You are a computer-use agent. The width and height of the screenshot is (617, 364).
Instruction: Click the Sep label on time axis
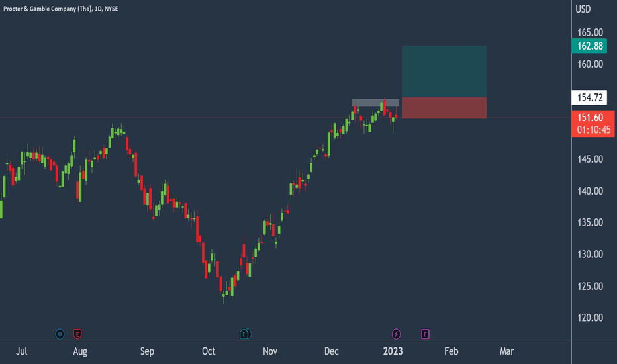point(147,351)
